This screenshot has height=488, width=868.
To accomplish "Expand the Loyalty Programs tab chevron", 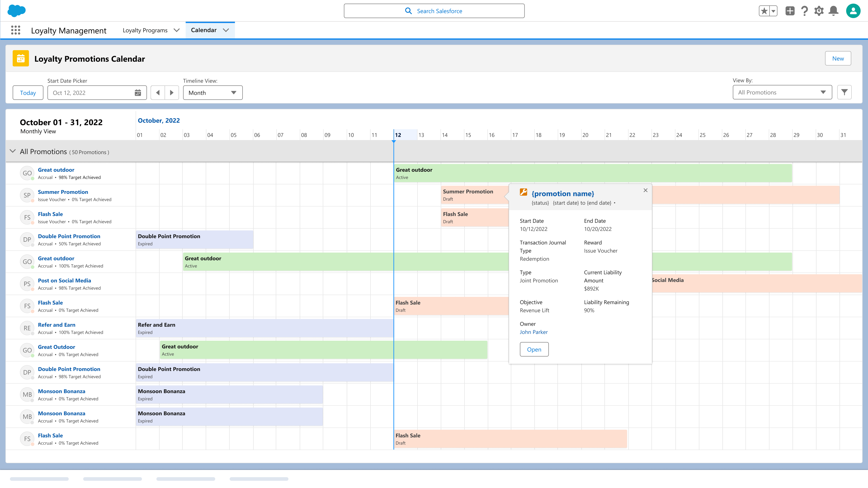I will tap(177, 30).
